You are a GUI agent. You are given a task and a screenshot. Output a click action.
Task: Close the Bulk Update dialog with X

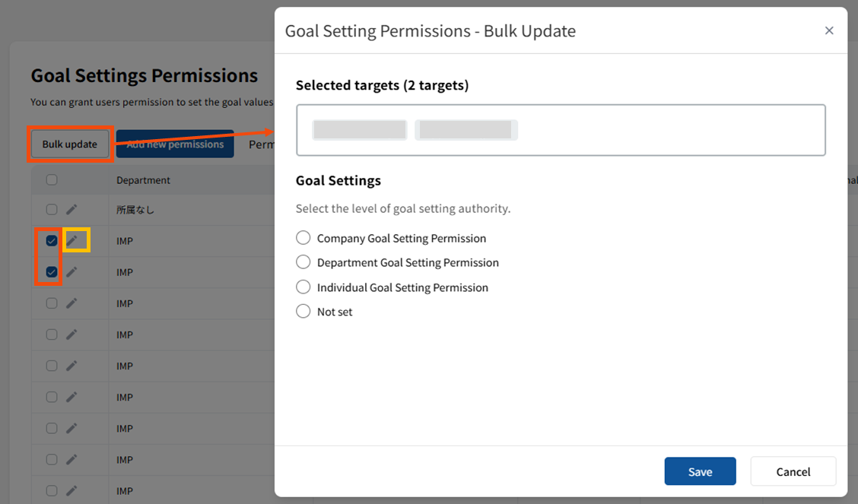[x=829, y=30]
